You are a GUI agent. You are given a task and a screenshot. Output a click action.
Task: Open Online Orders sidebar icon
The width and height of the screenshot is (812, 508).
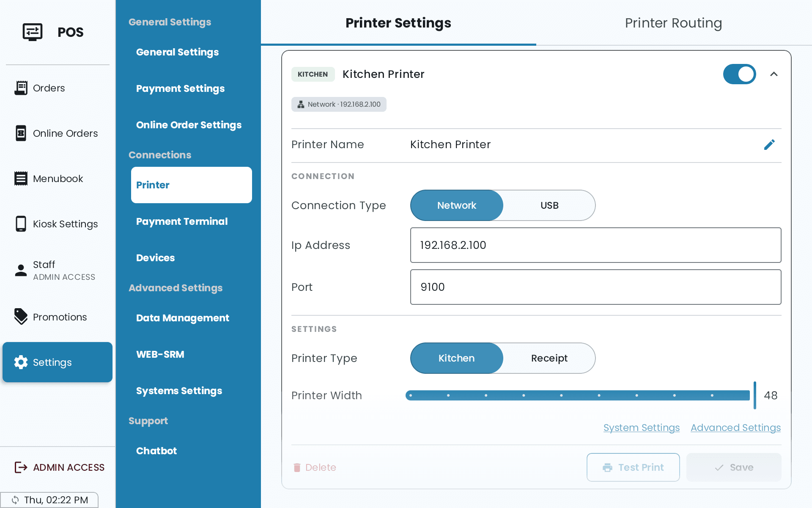[21, 133]
